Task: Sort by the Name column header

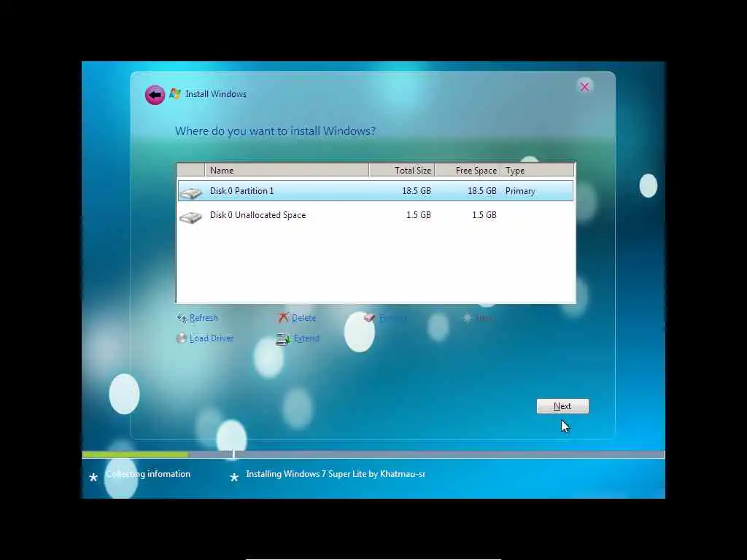Action: coord(287,170)
